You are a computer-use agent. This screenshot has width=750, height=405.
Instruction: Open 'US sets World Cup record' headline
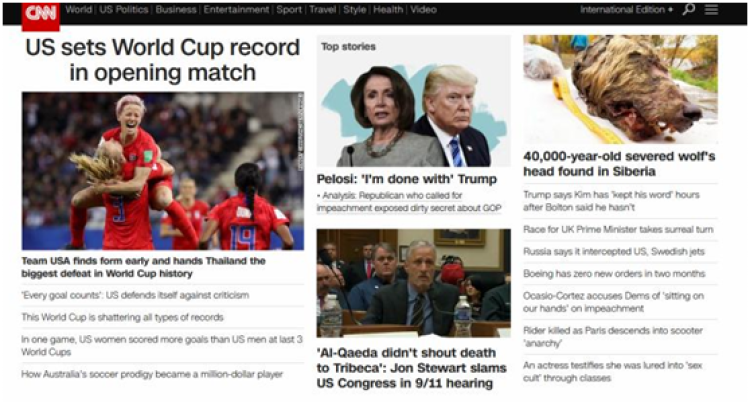pyautogui.click(x=163, y=60)
